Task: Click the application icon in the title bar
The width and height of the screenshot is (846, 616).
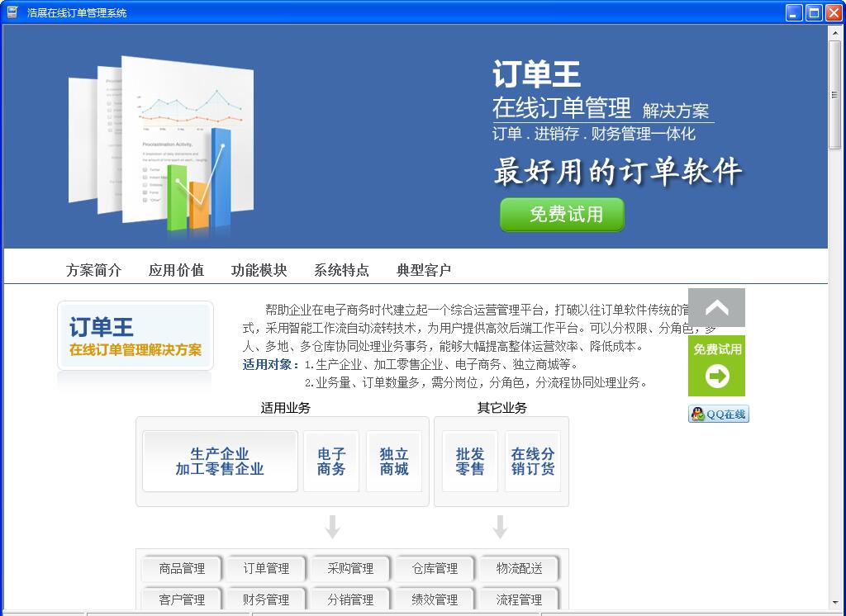Action: (x=12, y=12)
